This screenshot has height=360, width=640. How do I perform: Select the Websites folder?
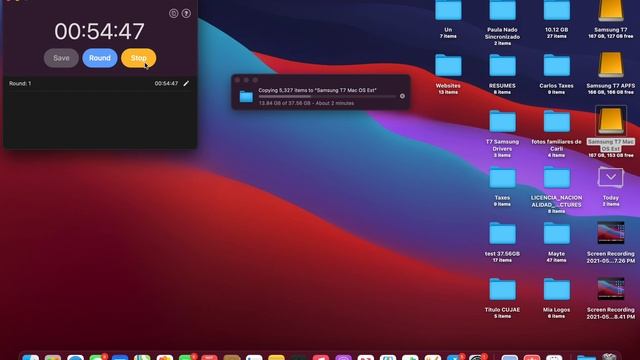[448, 65]
